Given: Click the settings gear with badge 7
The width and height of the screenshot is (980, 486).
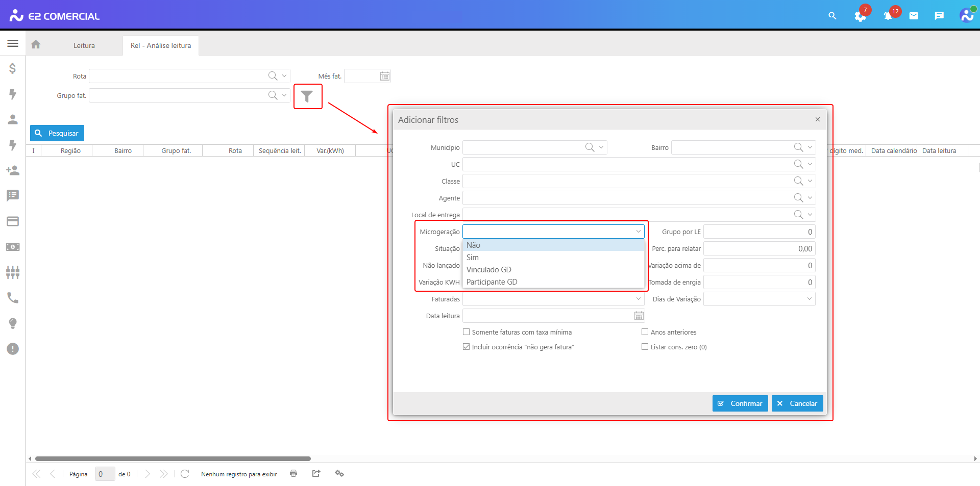Looking at the screenshot, I should 860,16.
